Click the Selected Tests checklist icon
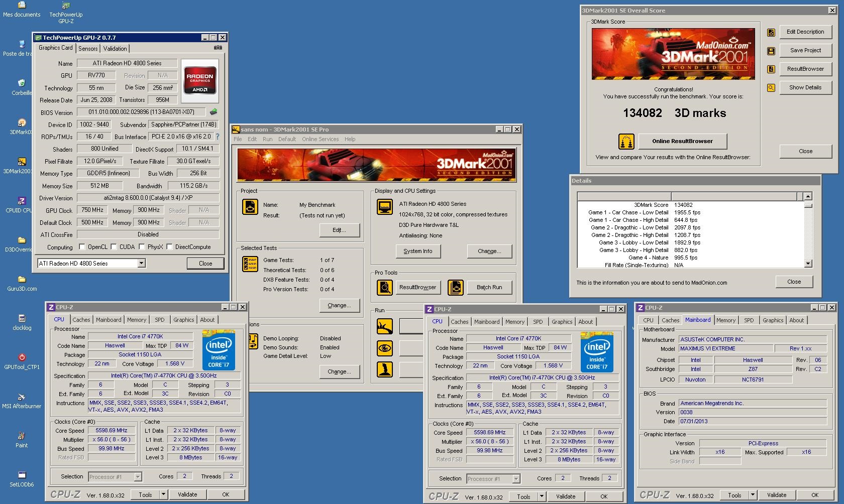Screen dimensions: 844x504 (250, 264)
